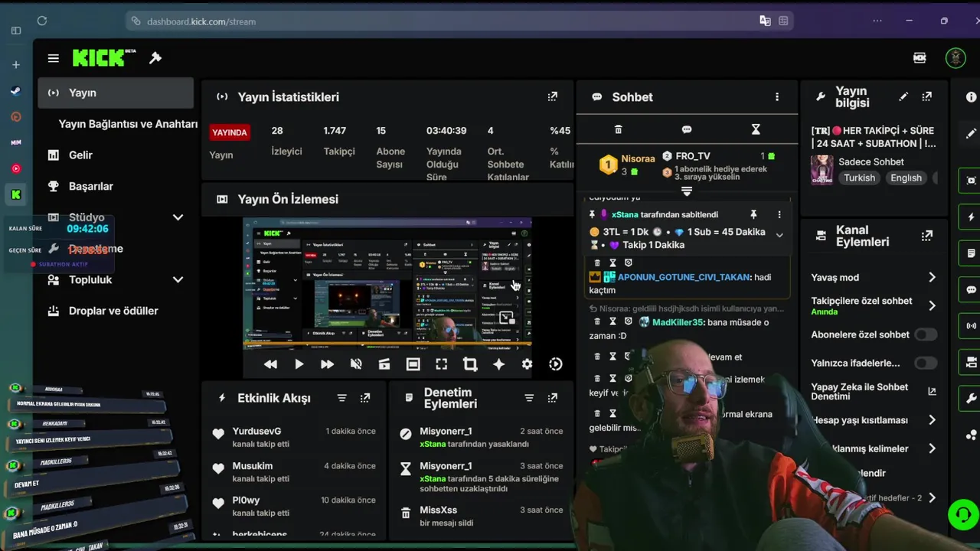Pop out the Yayın İstatistikleri panel
980x551 pixels.
click(x=553, y=96)
